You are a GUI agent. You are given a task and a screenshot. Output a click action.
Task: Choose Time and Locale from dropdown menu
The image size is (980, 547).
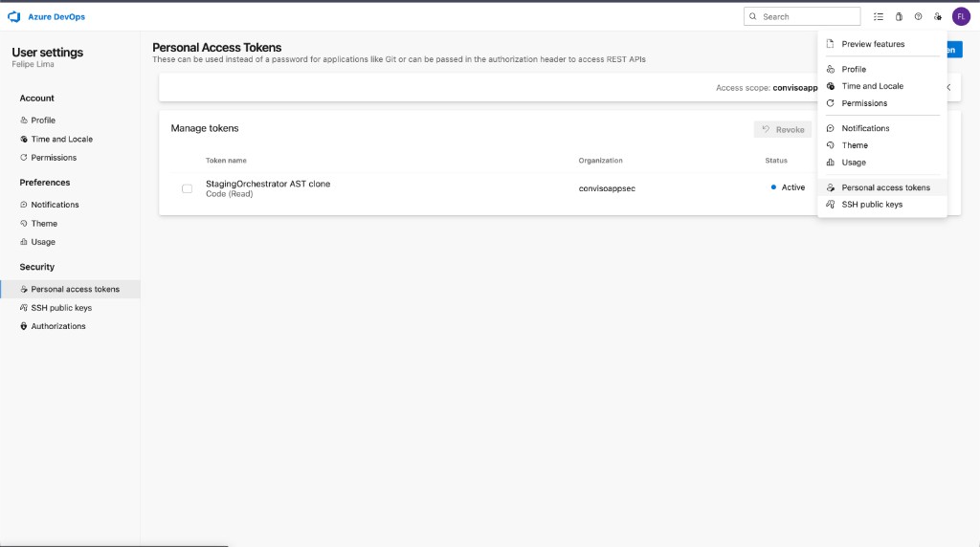(x=881, y=86)
